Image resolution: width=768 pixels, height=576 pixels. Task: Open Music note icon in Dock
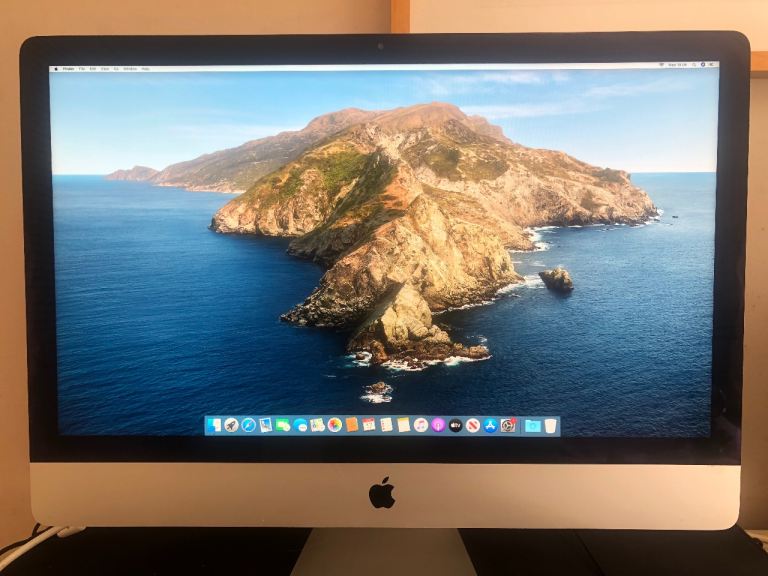click(421, 425)
